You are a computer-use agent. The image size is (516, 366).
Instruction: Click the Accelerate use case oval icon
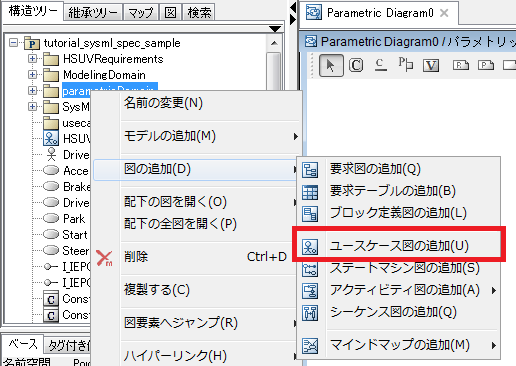(x=51, y=170)
